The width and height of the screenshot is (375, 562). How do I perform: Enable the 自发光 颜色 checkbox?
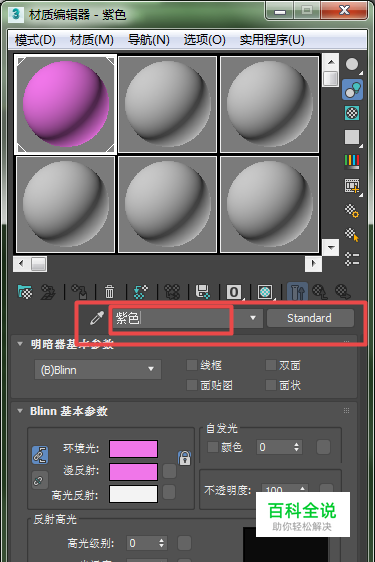[x=213, y=447]
